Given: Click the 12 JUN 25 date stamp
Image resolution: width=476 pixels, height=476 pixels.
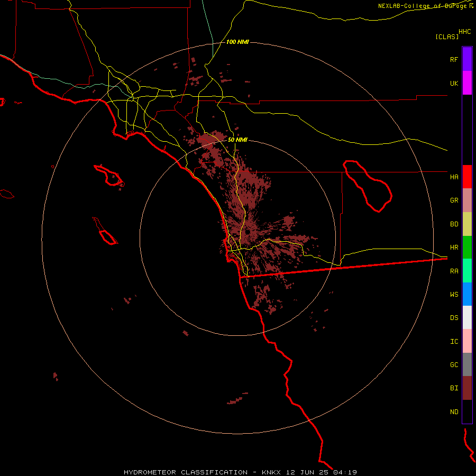Looking at the screenshot, I should tap(307, 472).
